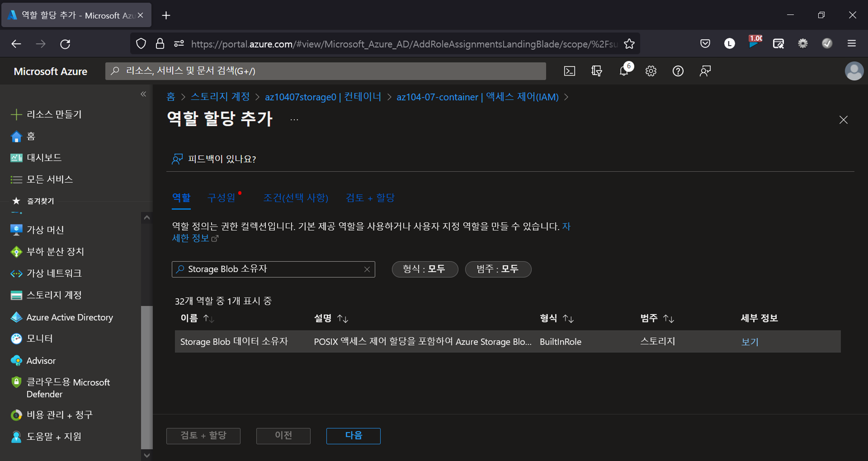868x461 pixels.
Task: Click az104-07-container 액세스 제어(IAM) breadcrumb
Action: coord(477,97)
